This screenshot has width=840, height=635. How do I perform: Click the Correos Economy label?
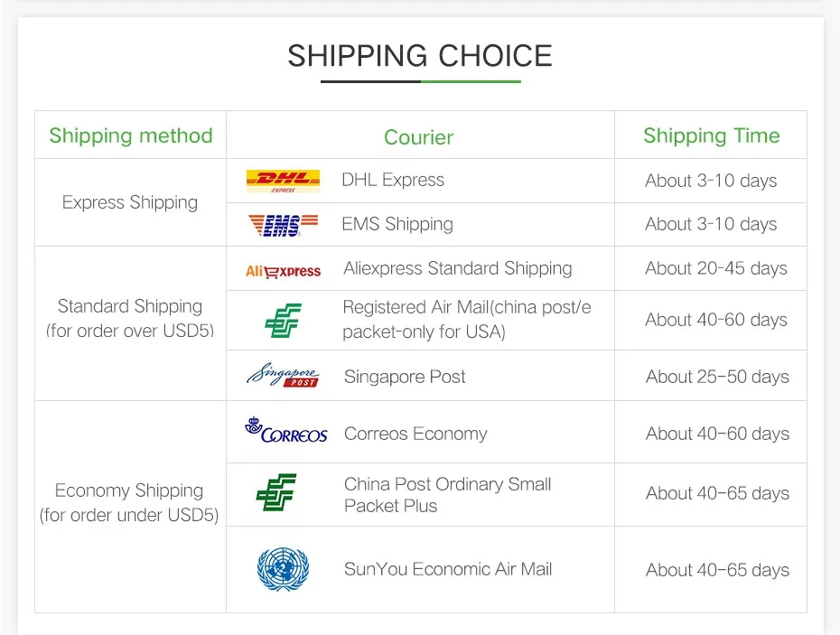coord(415,434)
